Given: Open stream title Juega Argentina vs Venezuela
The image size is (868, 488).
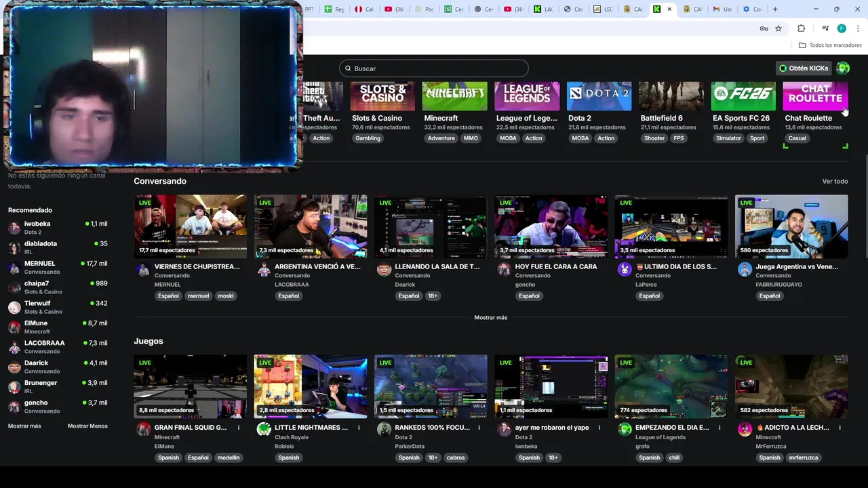Looking at the screenshot, I should pyautogui.click(x=797, y=267).
